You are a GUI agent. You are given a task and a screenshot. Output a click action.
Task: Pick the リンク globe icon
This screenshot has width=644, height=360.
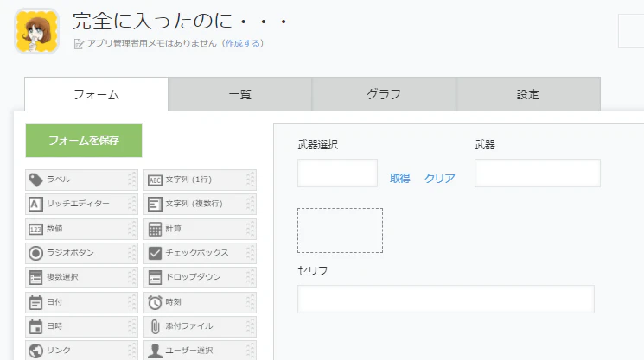pyautogui.click(x=35, y=351)
